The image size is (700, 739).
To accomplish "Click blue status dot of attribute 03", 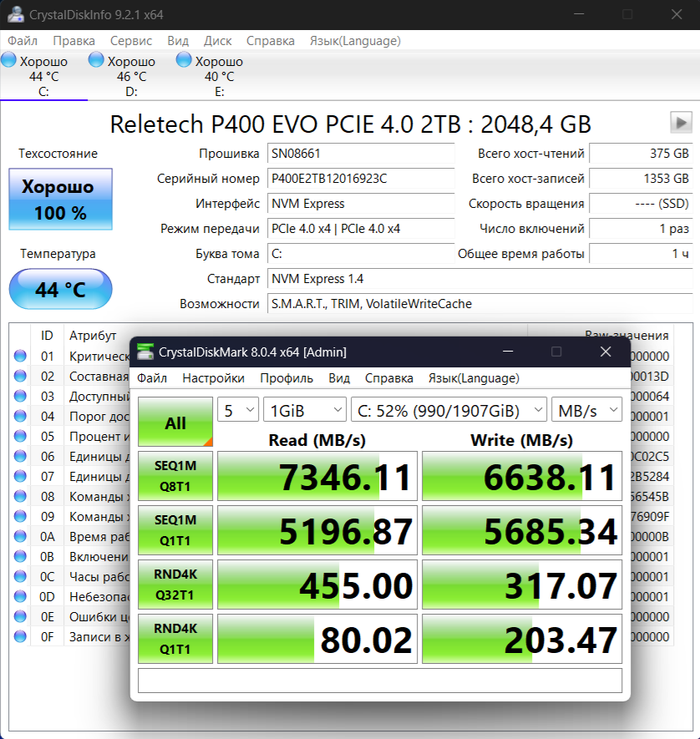I will (x=20, y=396).
